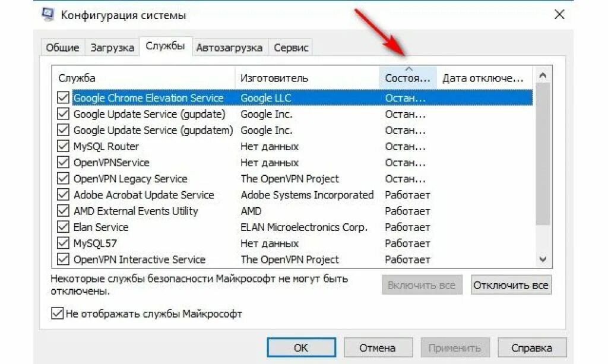Screen dimensions: 608x364
Task: Select Google Update Service (gupdate) name
Action: click(x=149, y=114)
